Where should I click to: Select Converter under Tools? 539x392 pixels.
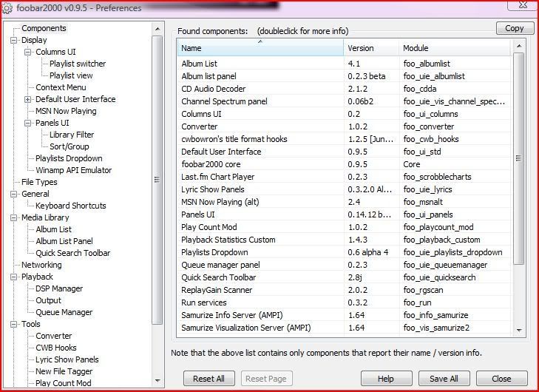click(54, 336)
